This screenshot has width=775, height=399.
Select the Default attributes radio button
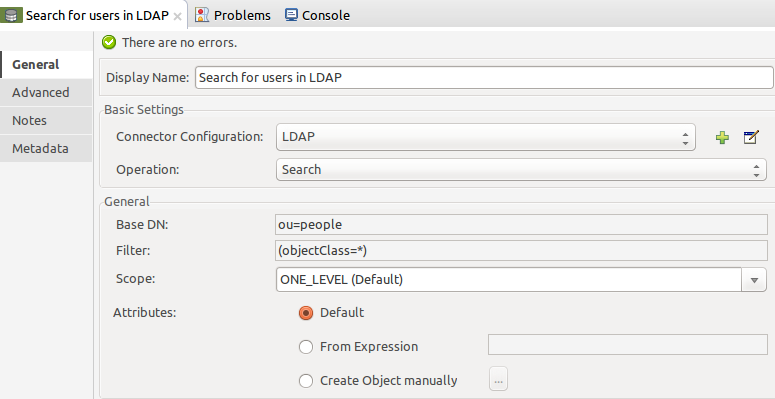(306, 313)
